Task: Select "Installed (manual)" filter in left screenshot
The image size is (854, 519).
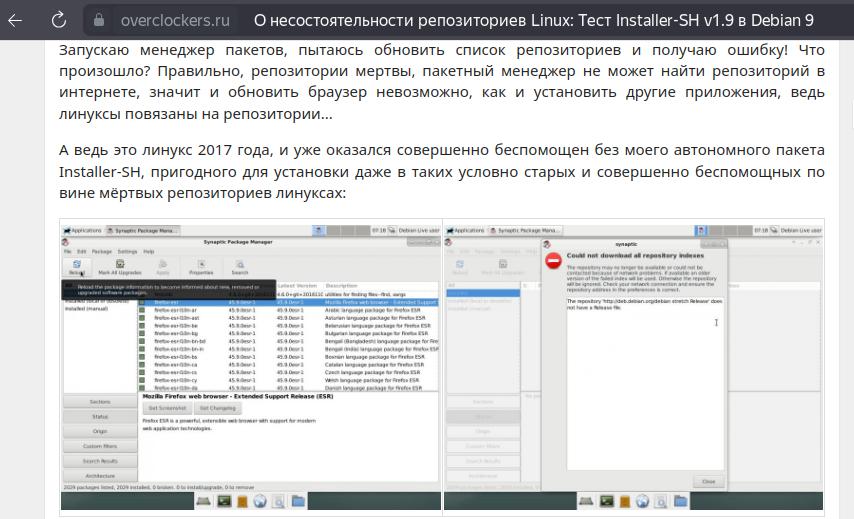Action: [86, 309]
